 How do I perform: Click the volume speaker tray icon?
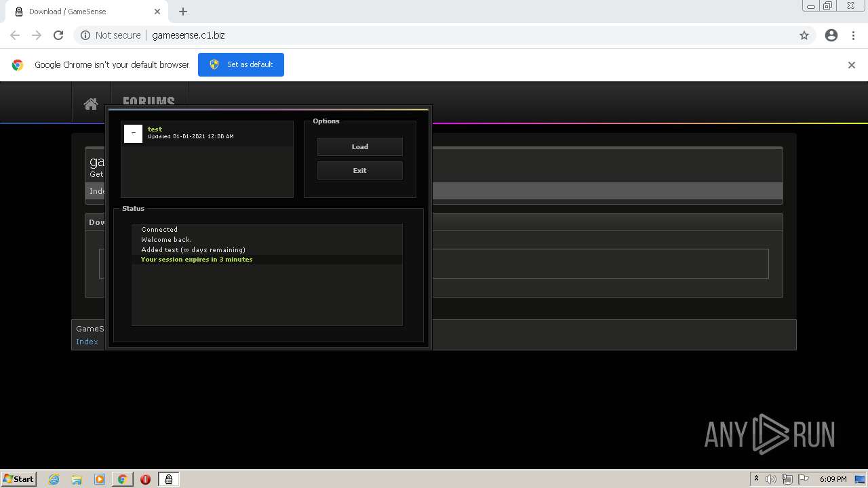771,479
